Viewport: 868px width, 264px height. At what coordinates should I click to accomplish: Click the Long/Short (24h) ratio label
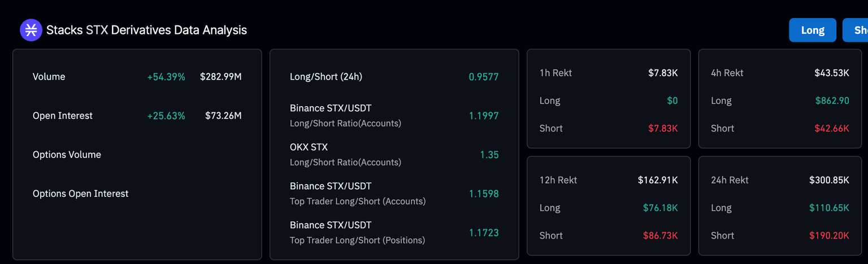[x=325, y=77]
